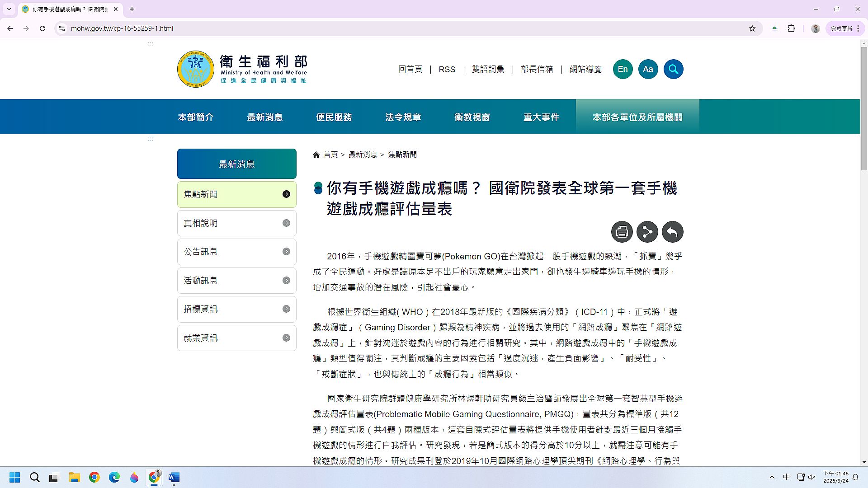
Task: Open the tab search dropdown arrow
Action: [x=9, y=9]
